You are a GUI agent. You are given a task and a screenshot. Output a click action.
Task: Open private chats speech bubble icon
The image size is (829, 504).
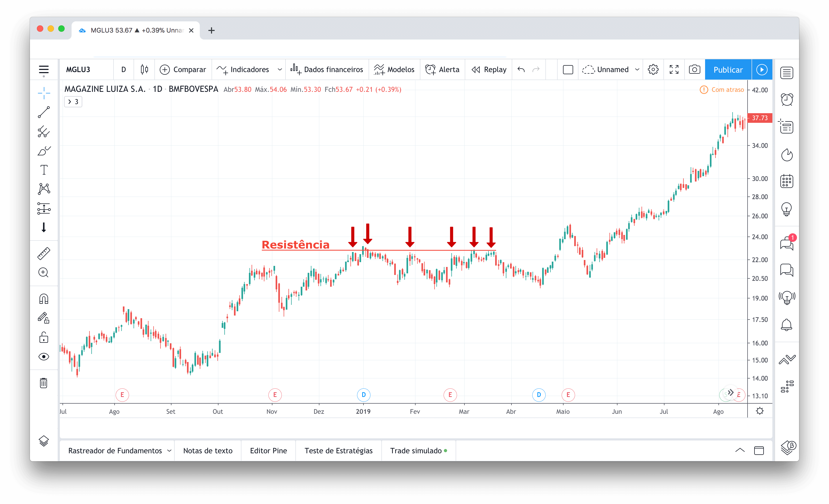[787, 270]
